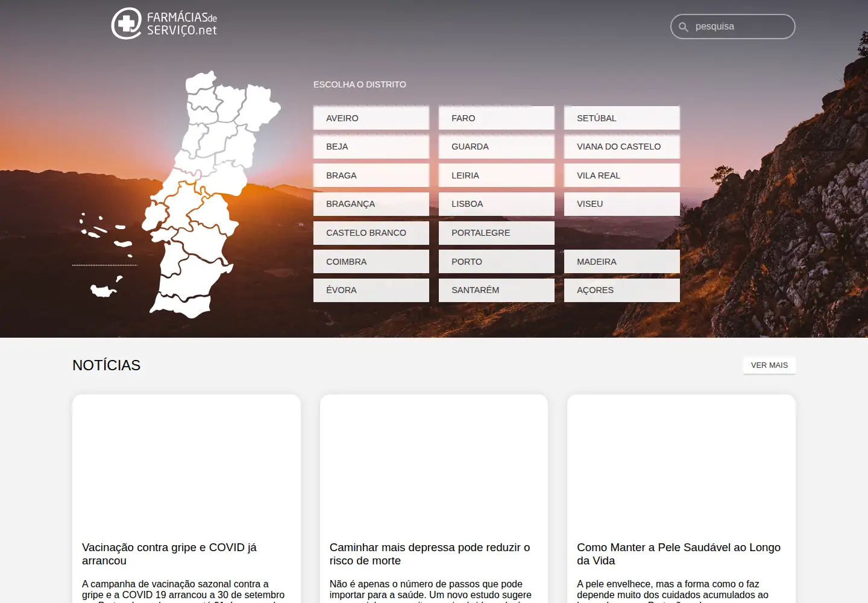Click the Farmácias de Serviço logo

click(164, 24)
